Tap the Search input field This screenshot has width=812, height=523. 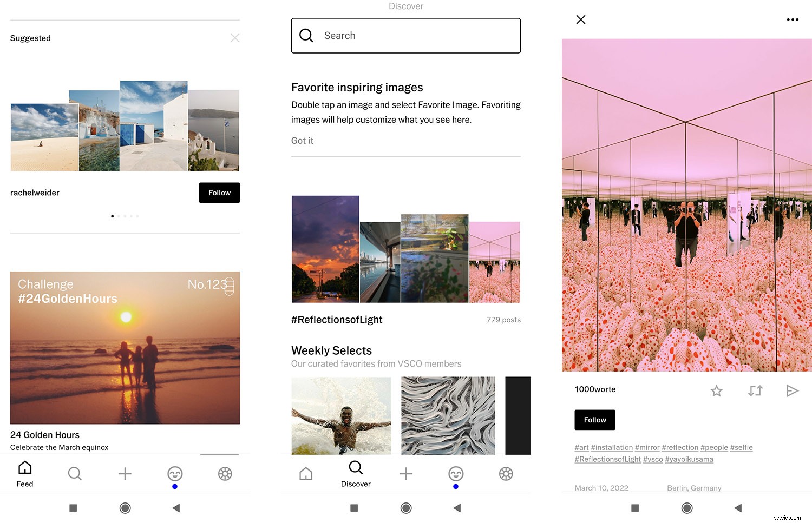click(405, 36)
